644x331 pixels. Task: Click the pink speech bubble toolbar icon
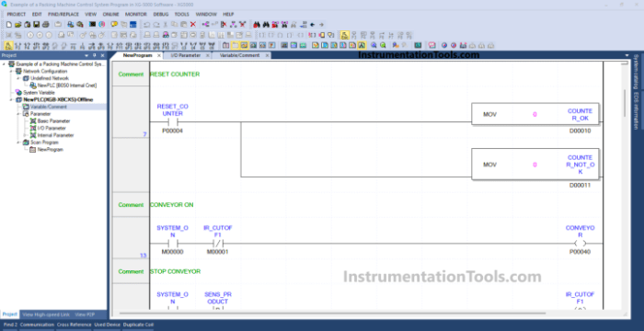432,45
